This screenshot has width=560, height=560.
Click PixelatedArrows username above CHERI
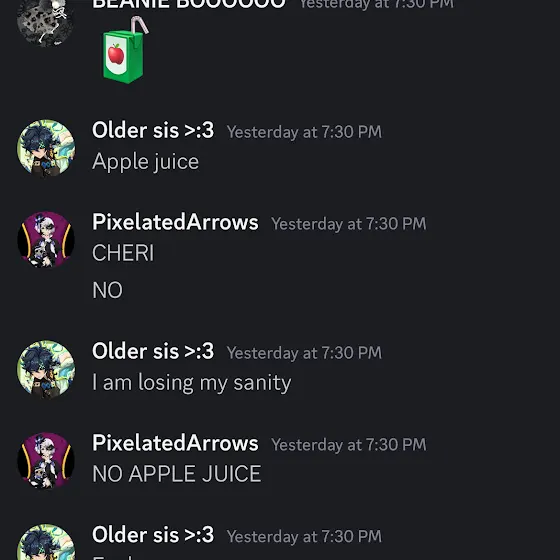pyautogui.click(x=175, y=222)
